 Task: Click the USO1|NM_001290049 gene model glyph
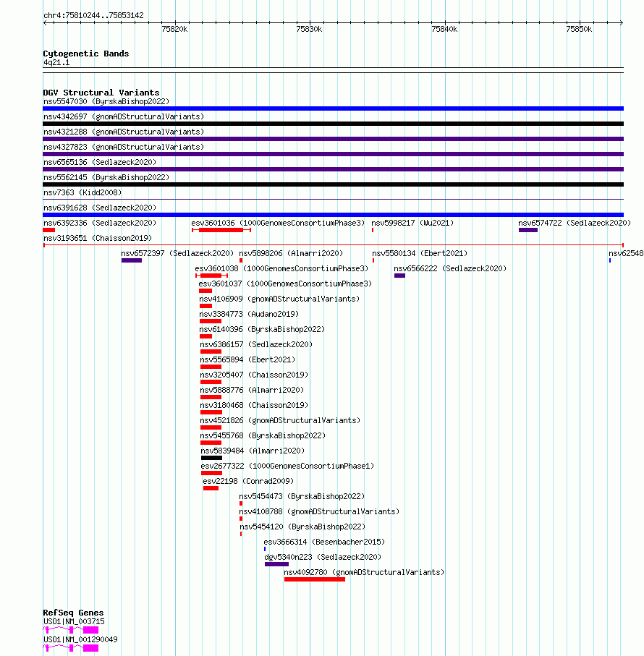[x=71, y=648]
